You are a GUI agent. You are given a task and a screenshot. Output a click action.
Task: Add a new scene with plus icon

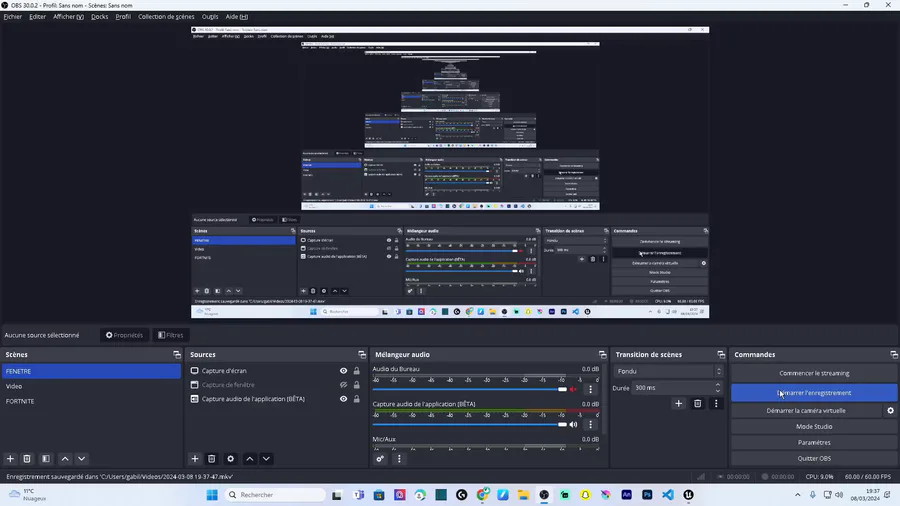10,459
